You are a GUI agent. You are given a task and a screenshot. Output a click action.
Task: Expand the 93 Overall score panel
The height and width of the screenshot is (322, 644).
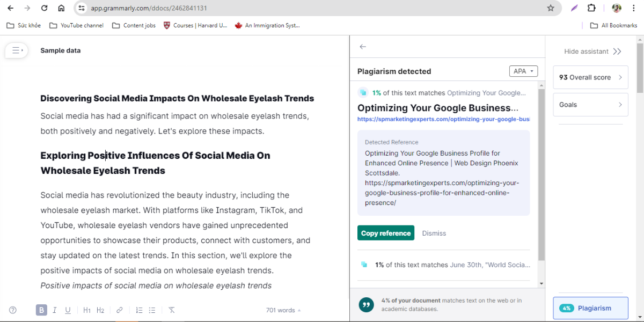pos(590,77)
